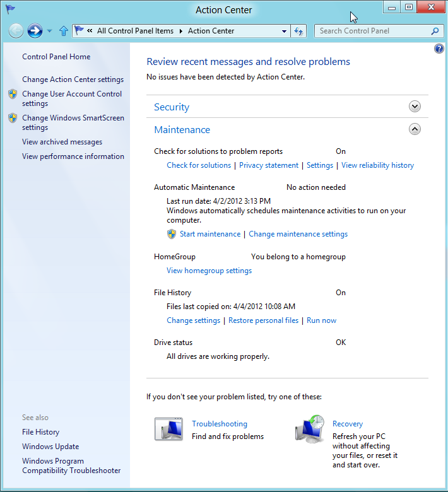
Task: Open Restore personal files link
Action: [x=263, y=320]
